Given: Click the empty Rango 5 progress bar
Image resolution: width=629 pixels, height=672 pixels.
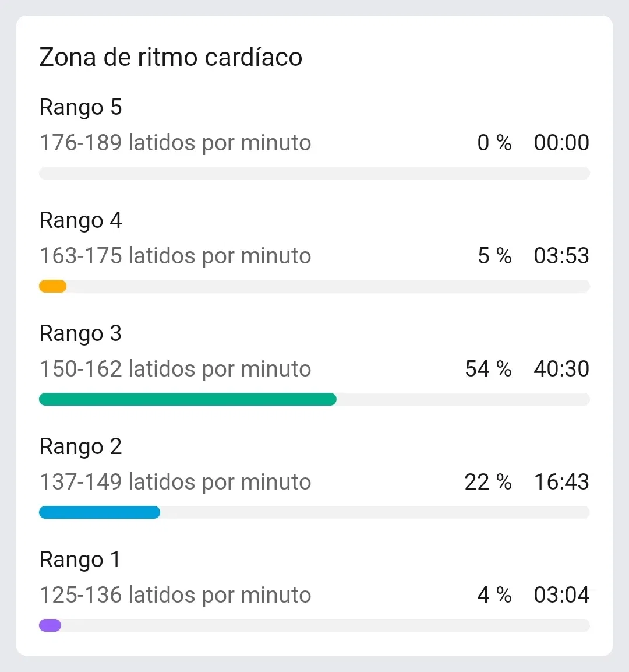Looking at the screenshot, I should [314, 173].
